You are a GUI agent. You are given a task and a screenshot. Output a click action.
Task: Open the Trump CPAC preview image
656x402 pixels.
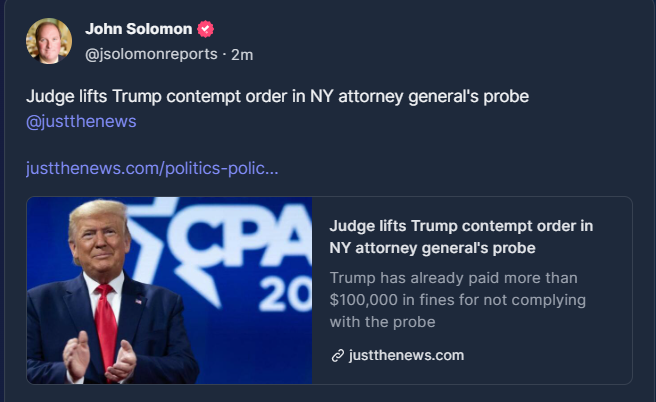pyautogui.click(x=169, y=290)
